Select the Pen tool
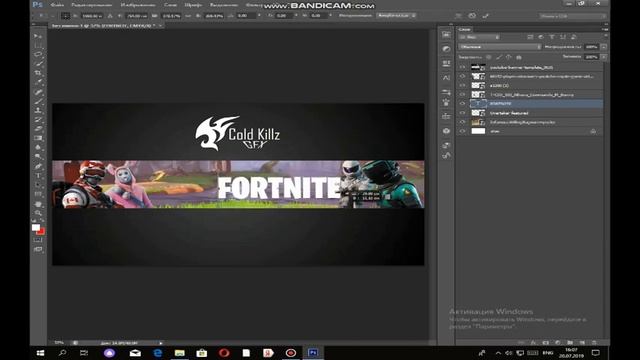The width and height of the screenshot is (640, 360). [38, 167]
